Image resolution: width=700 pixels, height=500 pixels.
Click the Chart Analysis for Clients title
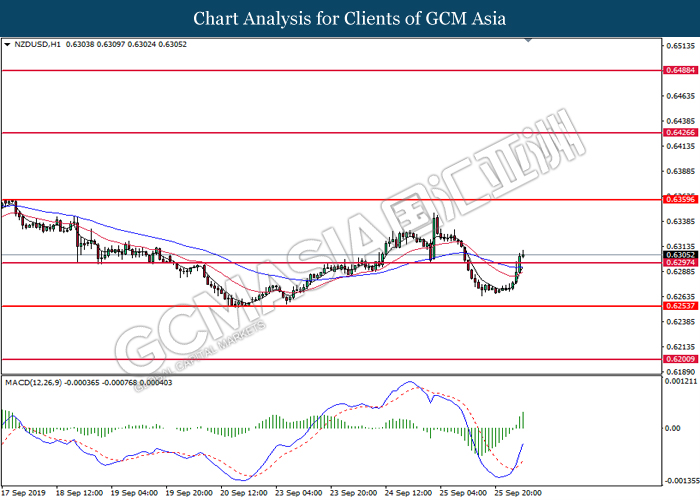(350, 19)
